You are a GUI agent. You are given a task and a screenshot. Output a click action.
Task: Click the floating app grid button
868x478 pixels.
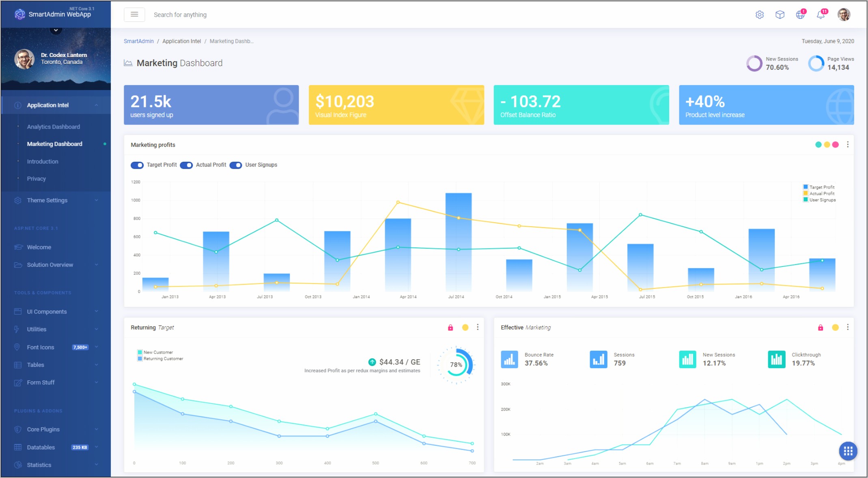(x=848, y=451)
